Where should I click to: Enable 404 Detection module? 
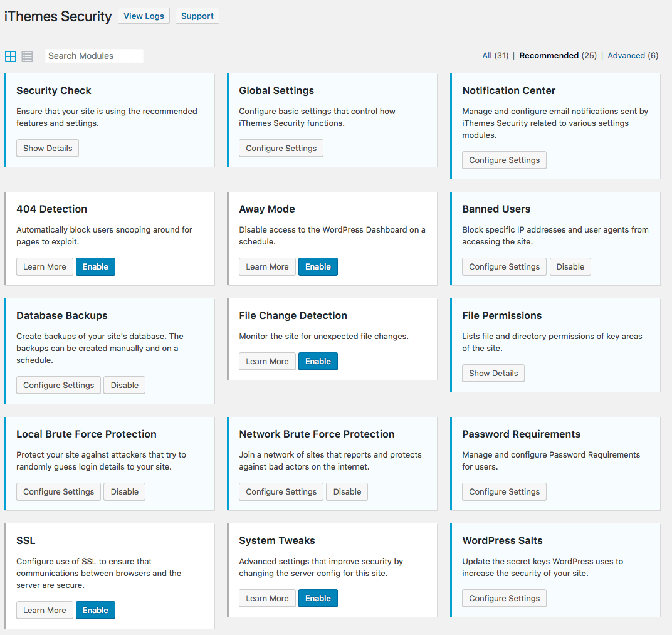(95, 267)
